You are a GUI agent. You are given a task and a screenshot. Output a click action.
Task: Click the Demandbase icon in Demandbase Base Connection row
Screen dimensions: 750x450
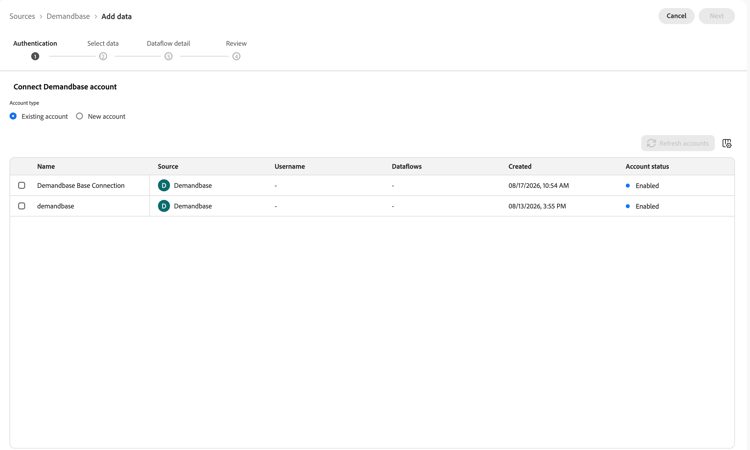click(x=164, y=186)
